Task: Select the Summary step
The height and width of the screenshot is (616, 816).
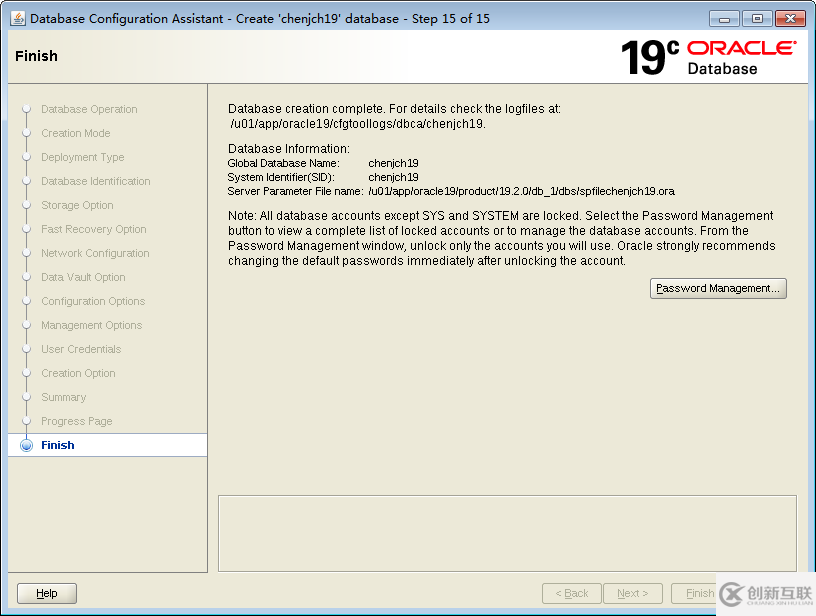Action: click(63, 397)
